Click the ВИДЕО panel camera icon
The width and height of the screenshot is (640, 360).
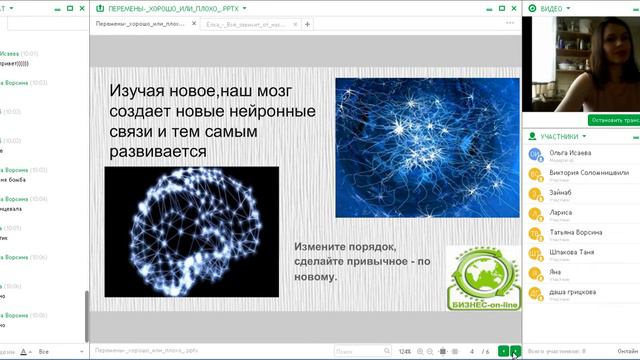point(532,8)
